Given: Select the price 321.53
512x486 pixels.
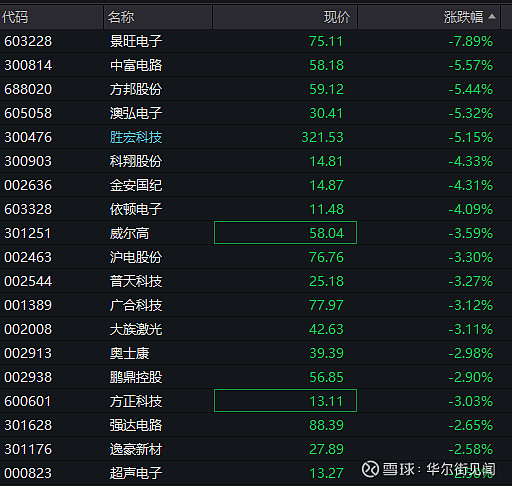Looking at the screenshot, I should (322, 137).
